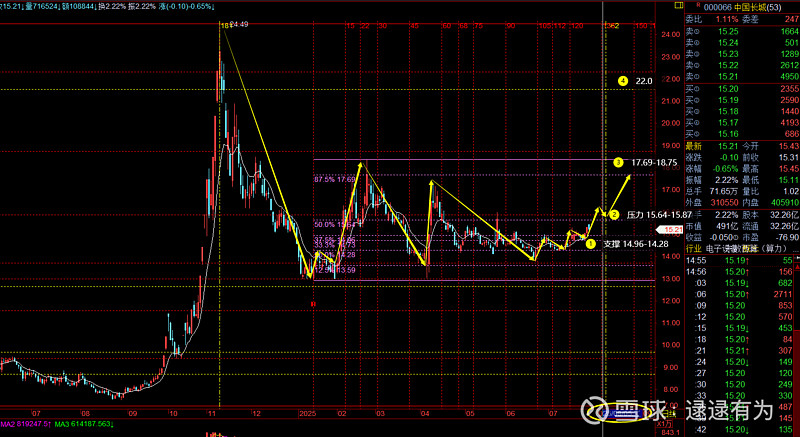This screenshot has height=437, width=800.
Task: Open the 行业 industry link row
Action: click(741, 249)
